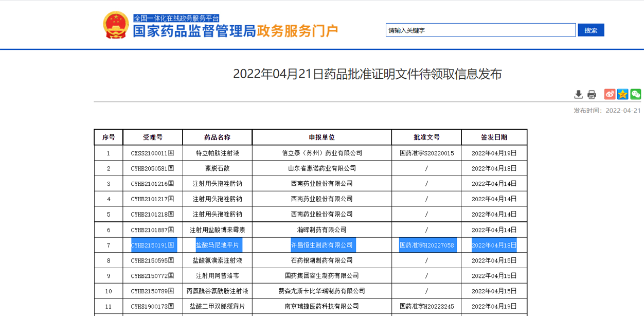Image resolution: width=644 pixels, height=316 pixels.
Task: Click the page title heading text
Action: coord(367,74)
